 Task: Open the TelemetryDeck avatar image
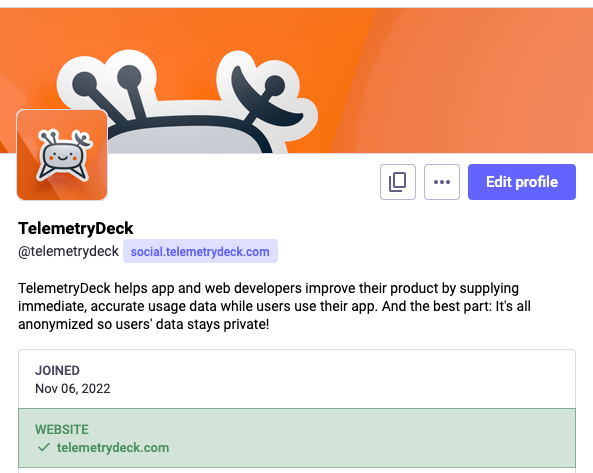coord(62,155)
